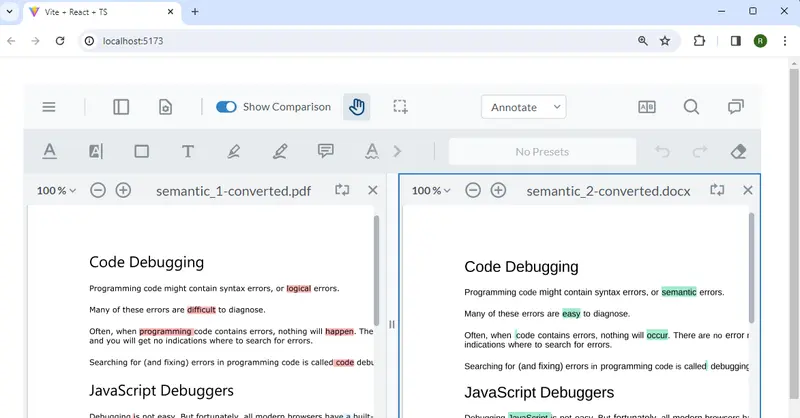Click the No Presets box
This screenshot has width=800, height=418.
coord(542,152)
